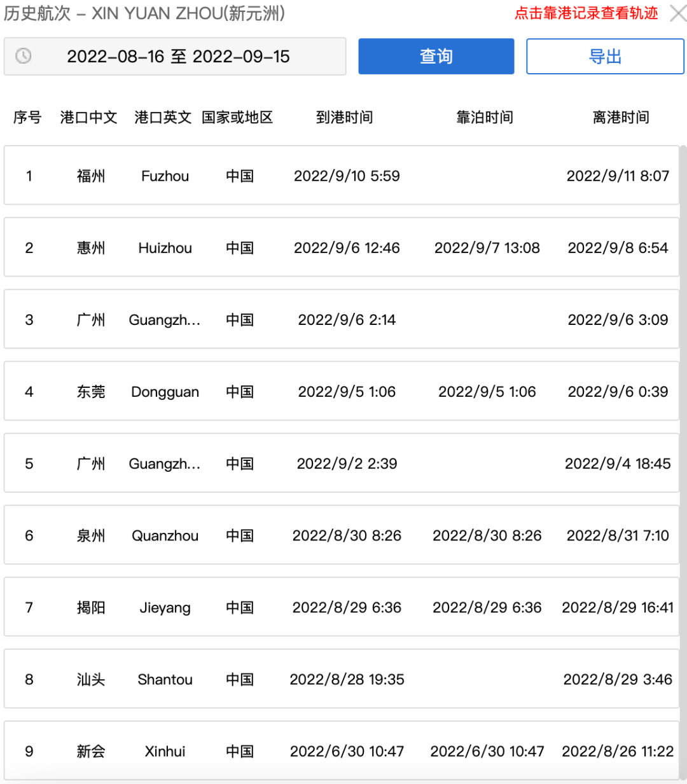
Task: Select the 到港时间 column header
Action: pyautogui.click(x=344, y=117)
